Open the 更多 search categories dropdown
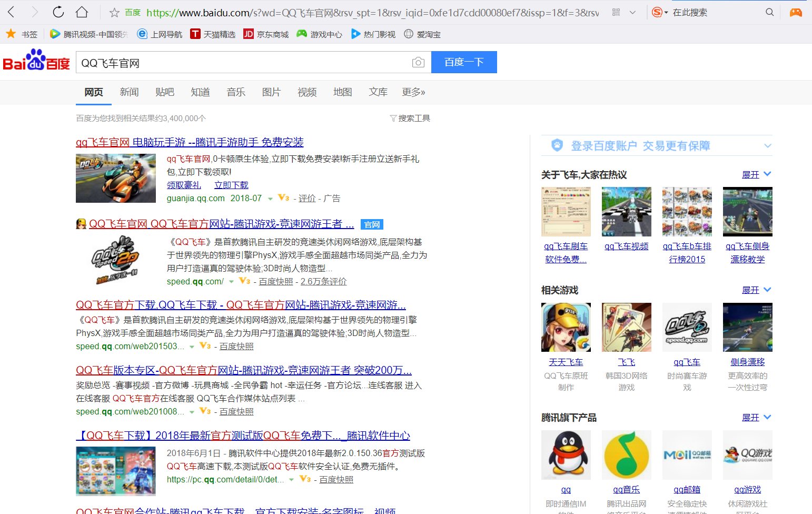The image size is (812, 514). tap(413, 92)
